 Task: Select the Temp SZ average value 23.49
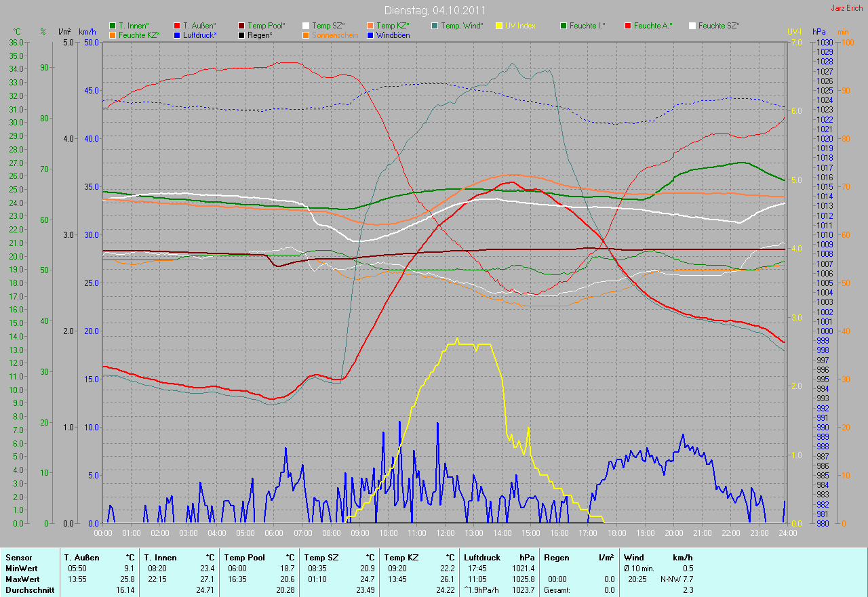point(365,590)
